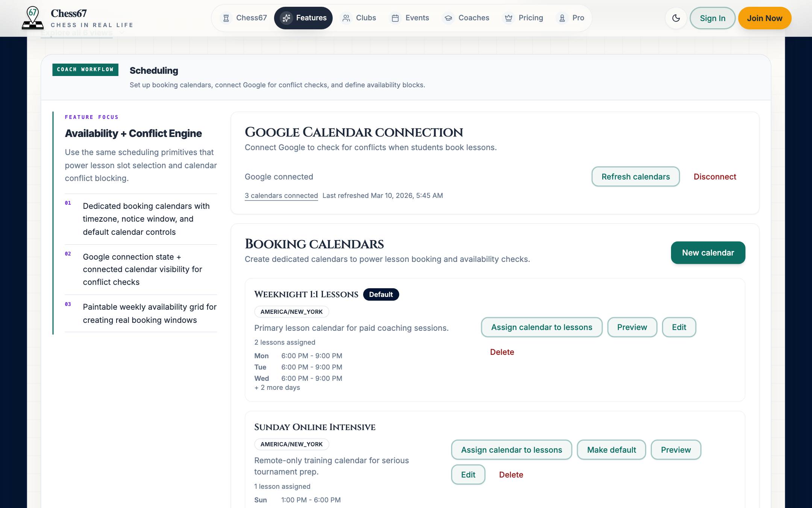
Task: Click the AMERICA/NEW_YORK tag on Weeknight calendar
Action: click(x=291, y=312)
